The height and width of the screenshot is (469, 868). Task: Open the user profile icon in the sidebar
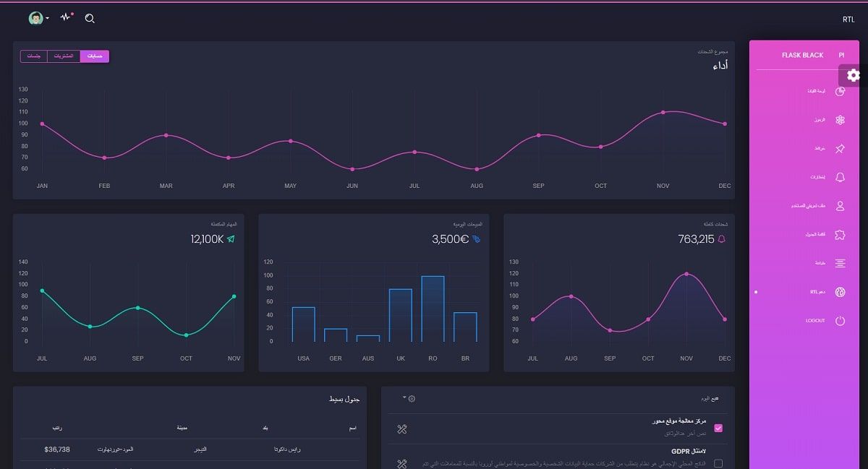tap(840, 206)
